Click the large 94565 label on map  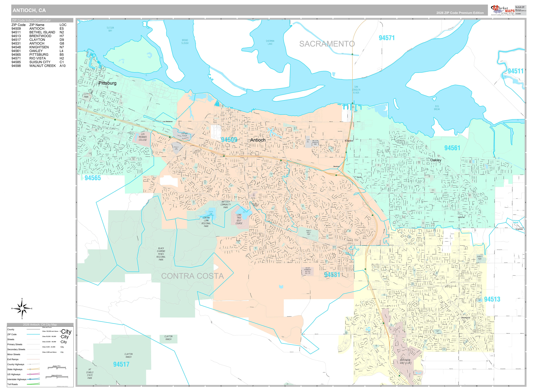point(93,178)
